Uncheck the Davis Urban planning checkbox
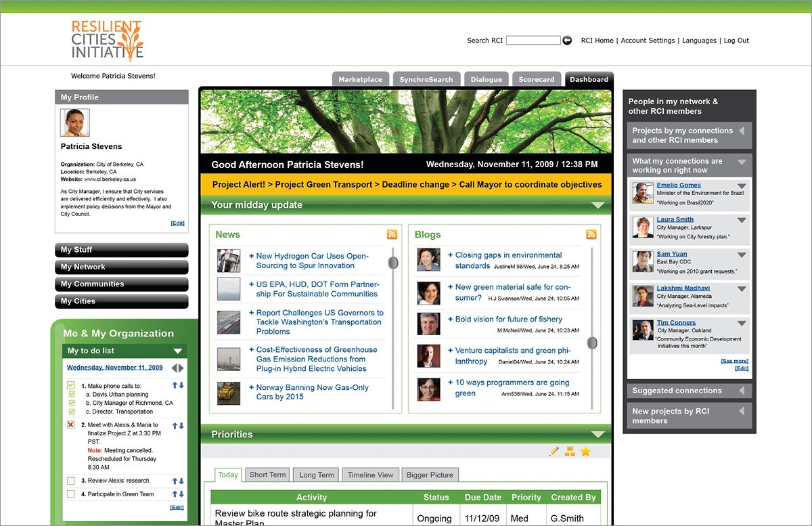Image resolution: width=812 pixels, height=526 pixels. (71, 394)
